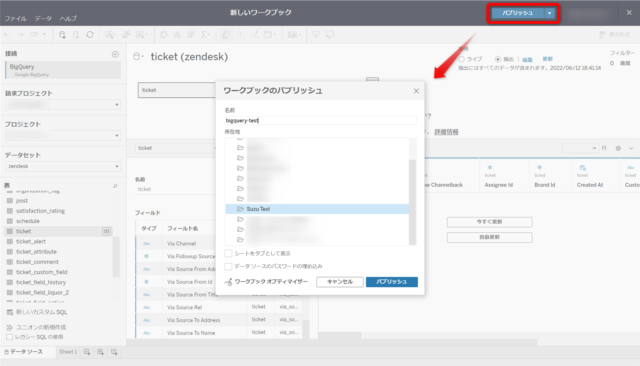Open the Publish (パブリッシュ) button dropdown arrow

pyautogui.click(x=550, y=13)
